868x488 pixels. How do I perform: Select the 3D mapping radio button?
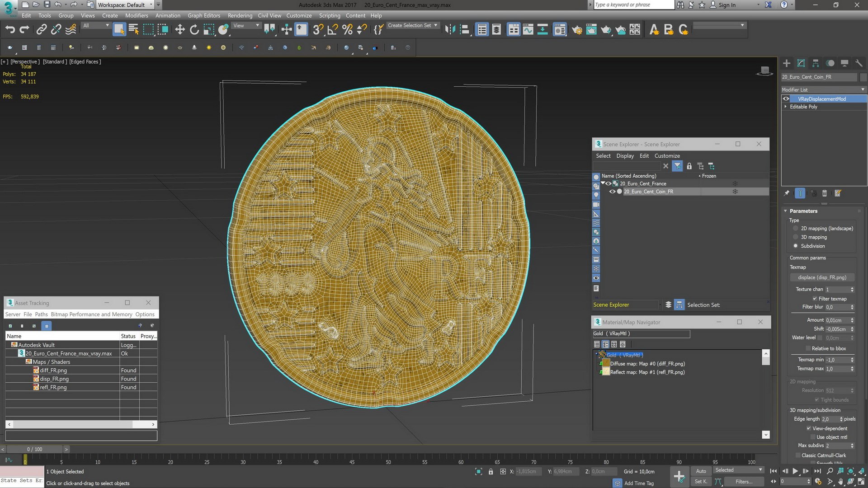(796, 237)
